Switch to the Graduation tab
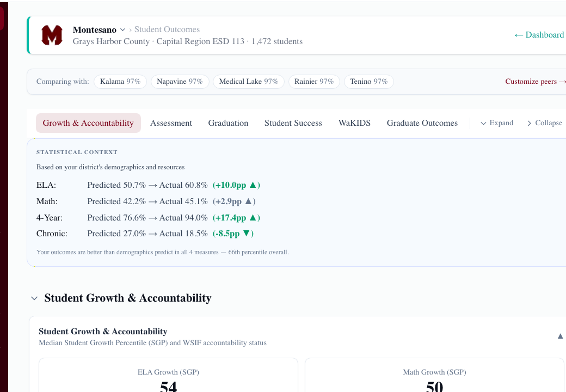 [228, 123]
